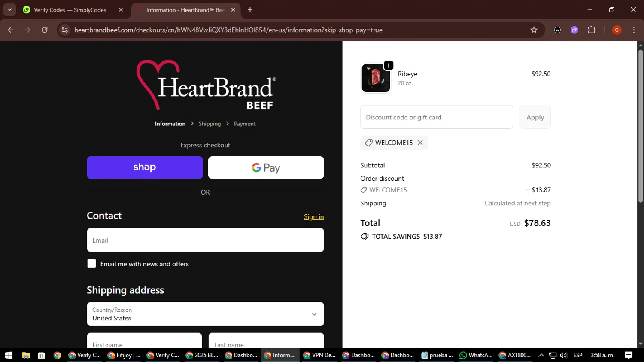The width and height of the screenshot is (644, 362).
Task: Switch to the AX1800 taskbar window
Action: pyautogui.click(x=515, y=355)
